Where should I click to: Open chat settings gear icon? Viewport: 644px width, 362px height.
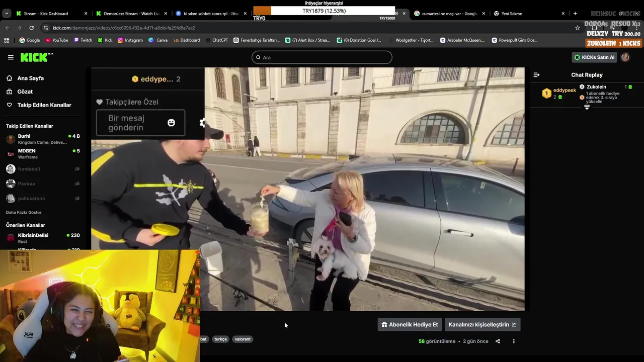(x=202, y=123)
